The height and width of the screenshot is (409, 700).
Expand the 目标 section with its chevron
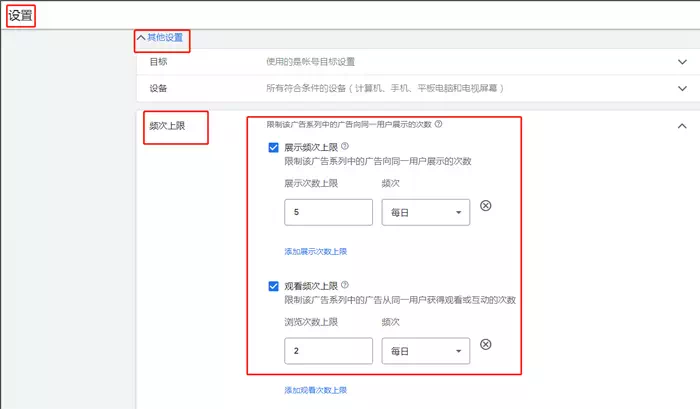tap(682, 61)
